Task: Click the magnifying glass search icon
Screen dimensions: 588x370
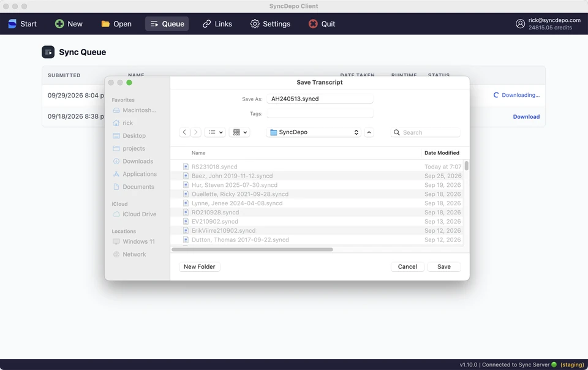Action: [396, 132]
